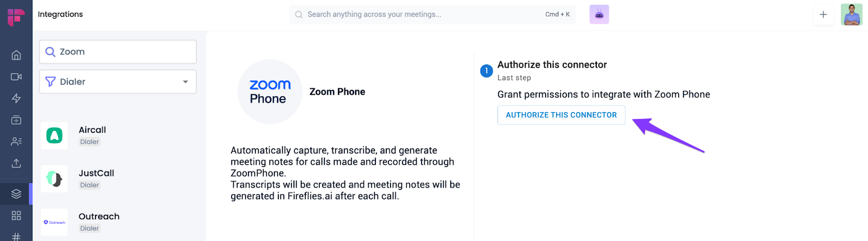
Task: Click the upload icon in sidebar
Action: [16, 163]
